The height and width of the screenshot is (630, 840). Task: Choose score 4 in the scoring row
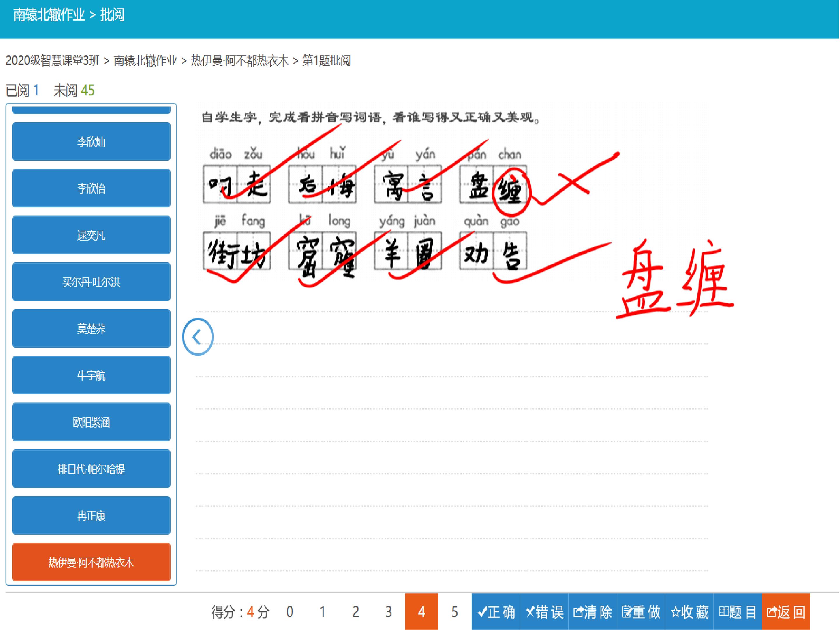tap(421, 612)
